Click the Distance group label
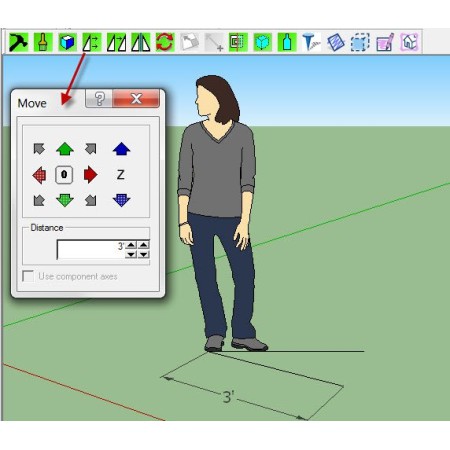The height and width of the screenshot is (450, 450). pyautogui.click(x=47, y=228)
